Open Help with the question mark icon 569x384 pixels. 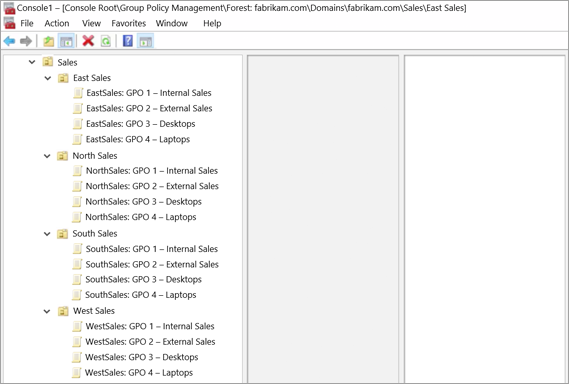pos(128,41)
